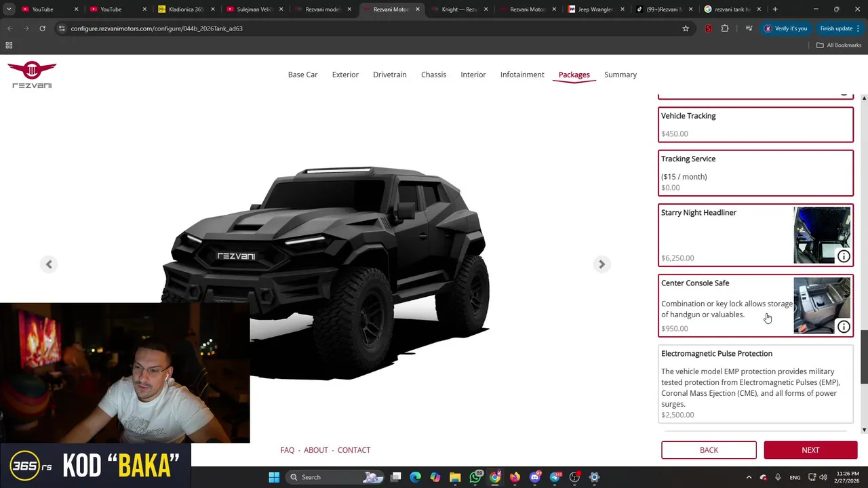
Task: Go to Summary step
Action: pyautogui.click(x=620, y=75)
